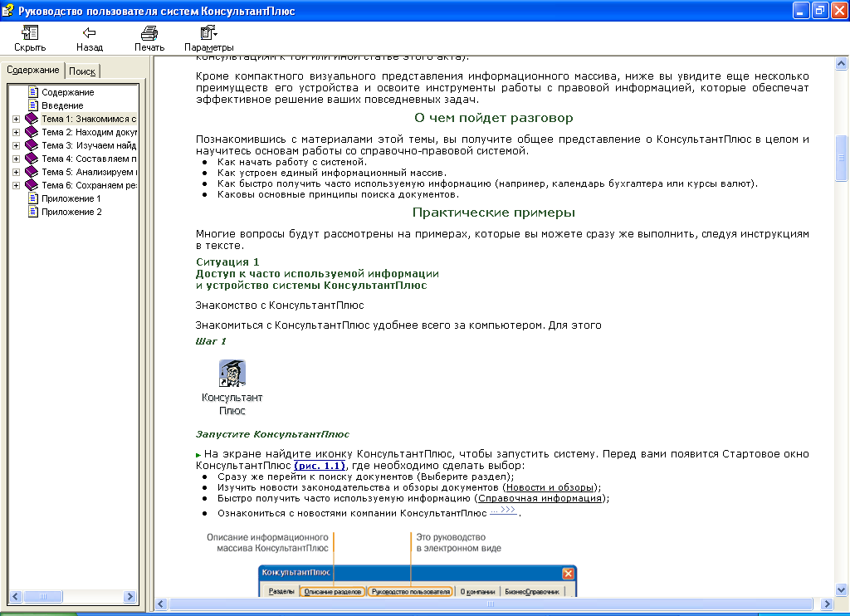Click the document vertical scrollbar thumb
Image resolution: width=850 pixels, height=616 pixels.
[842, 158]
